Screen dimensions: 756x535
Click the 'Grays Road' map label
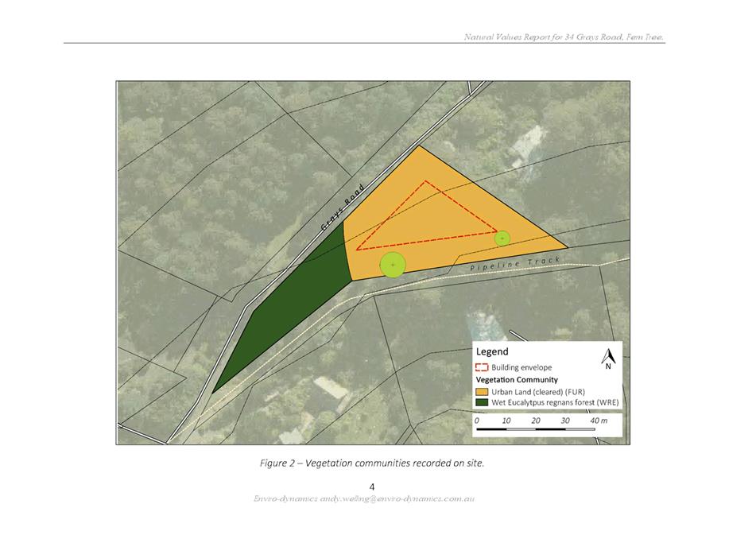click(343, 207)
